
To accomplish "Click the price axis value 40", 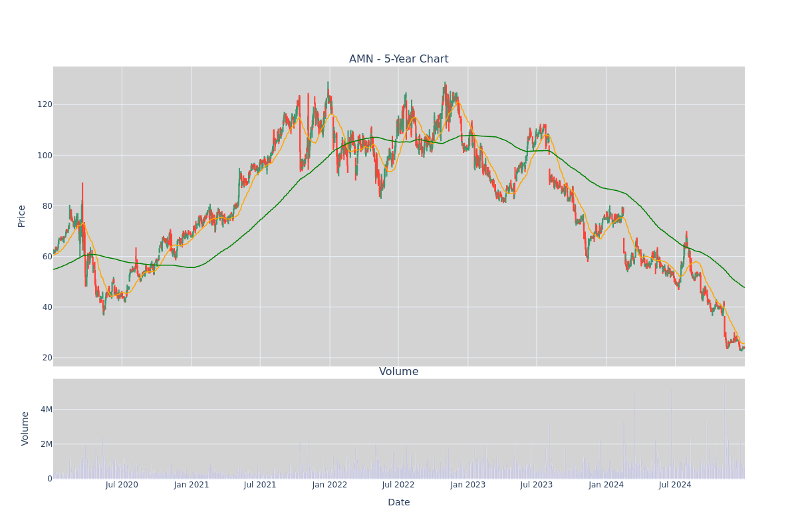I will point(47,307).
